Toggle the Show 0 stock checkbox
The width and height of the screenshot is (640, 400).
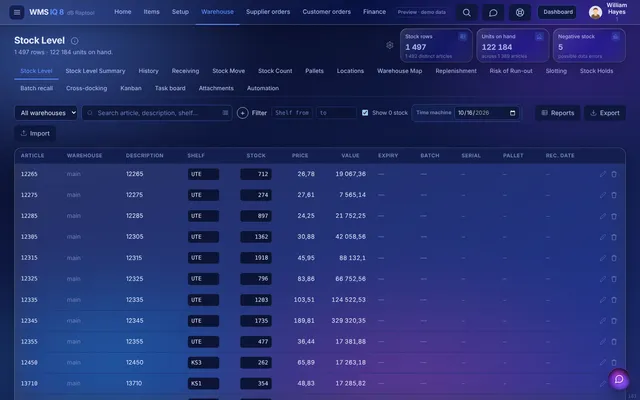(x=365, y=113)
